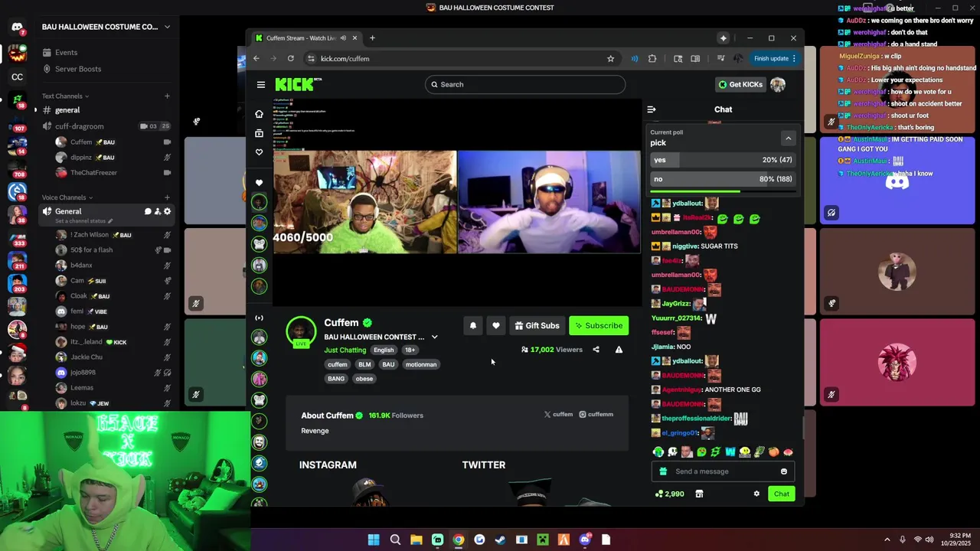Open General voice channel chat bubble

[148, 211]
